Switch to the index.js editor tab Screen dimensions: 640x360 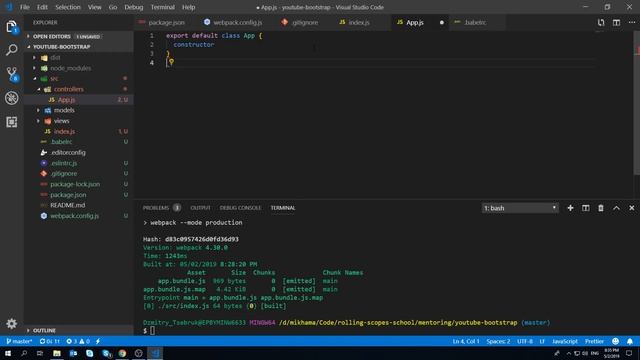pos(359,22)
